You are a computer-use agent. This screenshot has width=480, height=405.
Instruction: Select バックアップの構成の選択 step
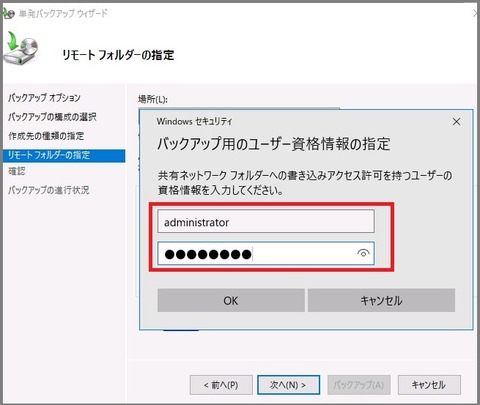click(x=52, y=117)
